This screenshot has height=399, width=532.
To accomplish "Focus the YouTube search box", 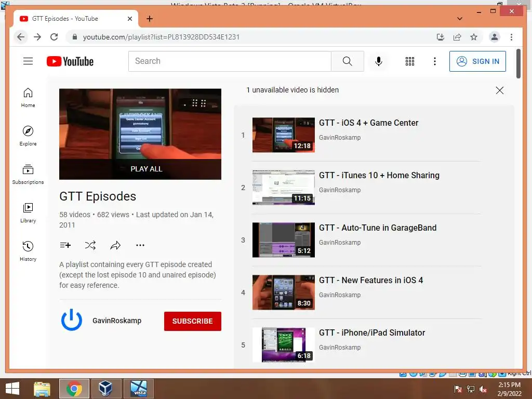I will (230, 61).
